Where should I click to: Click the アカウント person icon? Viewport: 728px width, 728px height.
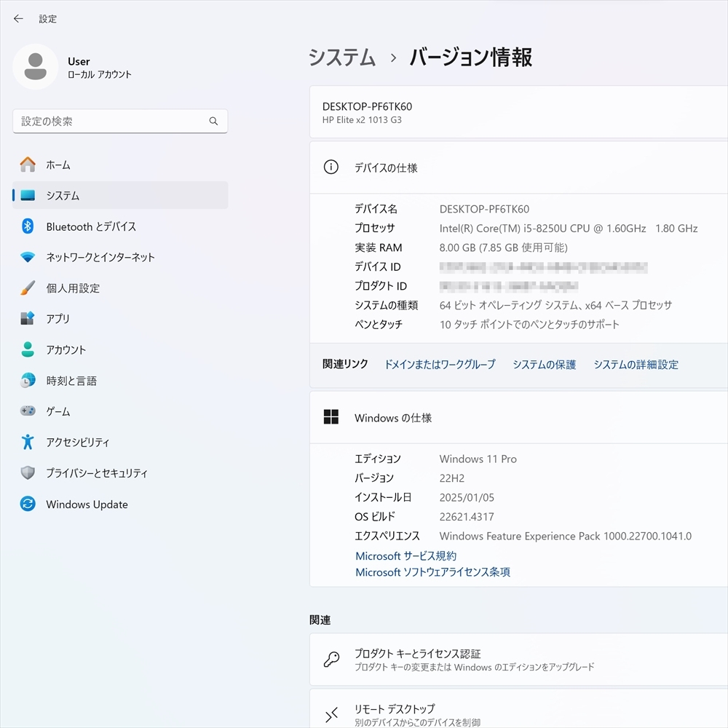point(28,349)
